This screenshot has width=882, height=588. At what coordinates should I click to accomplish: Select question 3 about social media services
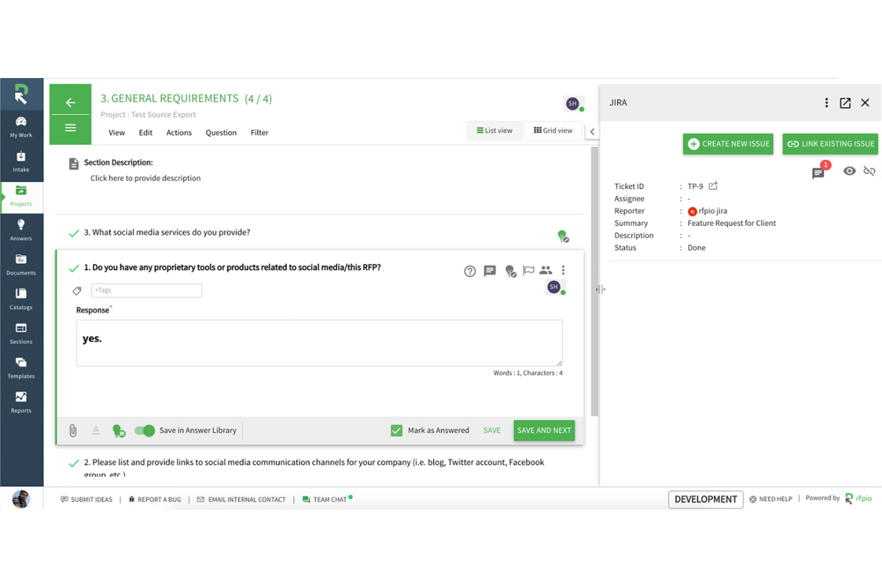pos(167,232)
